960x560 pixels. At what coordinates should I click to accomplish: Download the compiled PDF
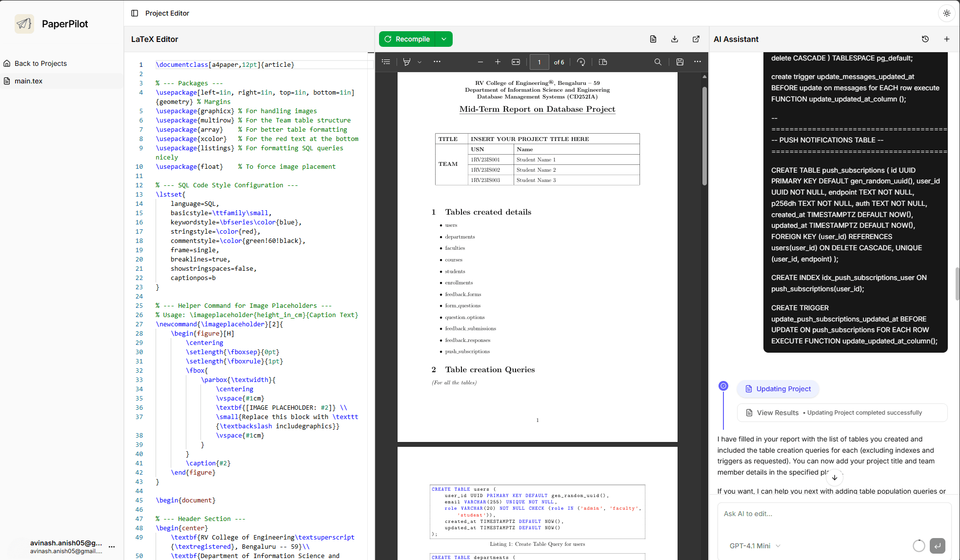tap(675, 39)
